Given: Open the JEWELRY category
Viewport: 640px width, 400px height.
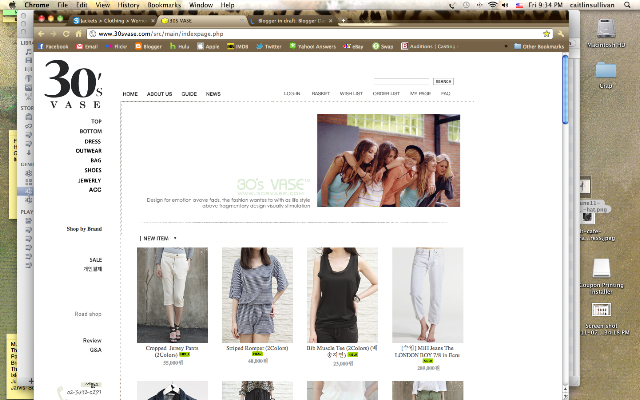Looking at the screenshot, I should (x=89, y=180).
